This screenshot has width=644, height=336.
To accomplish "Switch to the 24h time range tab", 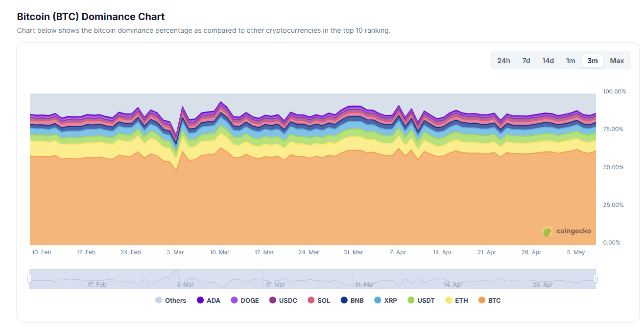I will pos(503,60).
